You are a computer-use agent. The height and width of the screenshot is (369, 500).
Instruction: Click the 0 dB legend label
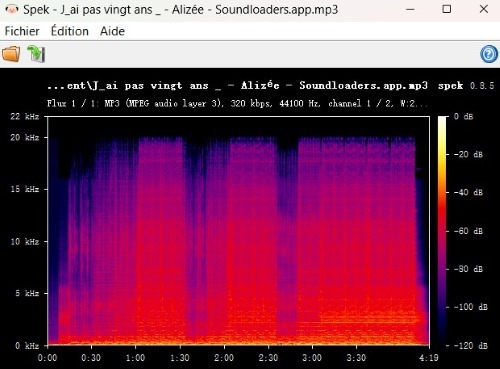[463, 116]
